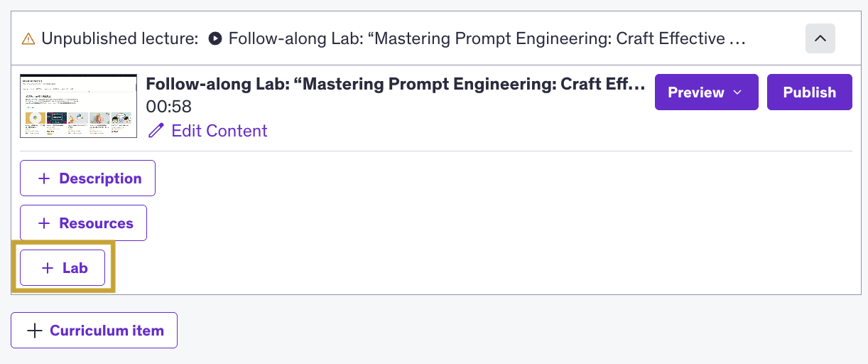868x364 pixels.
Task: Click the pencil icon next to Edit Content
Action: [156, 131]
